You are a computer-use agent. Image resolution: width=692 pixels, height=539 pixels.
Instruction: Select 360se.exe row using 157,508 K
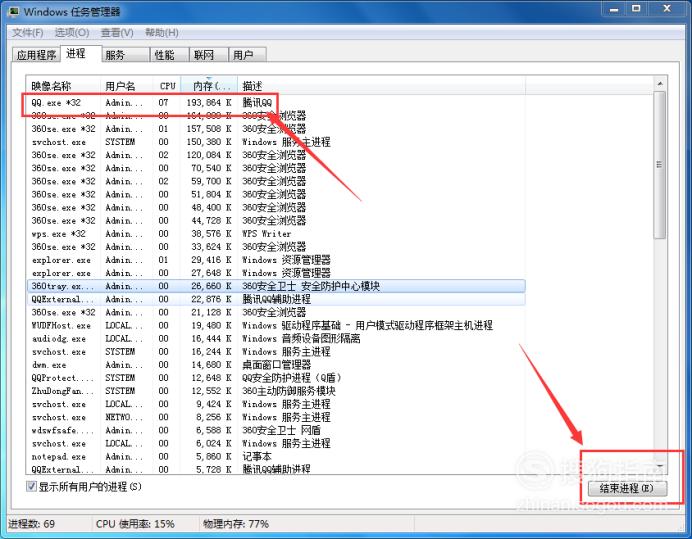[x=276, y=129]
